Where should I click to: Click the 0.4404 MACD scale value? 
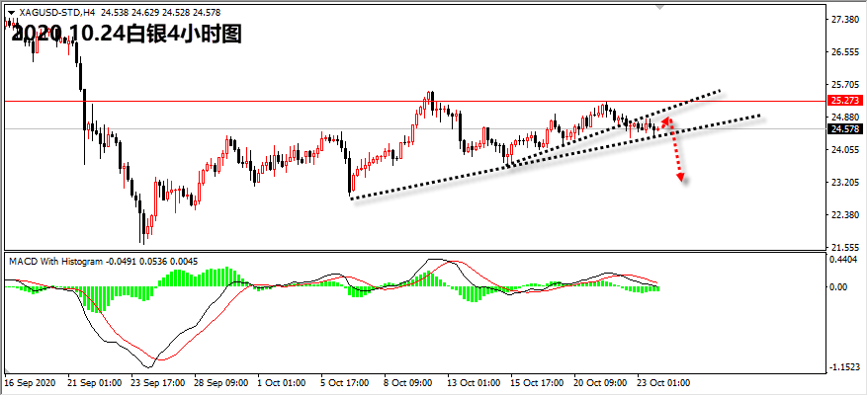pos(845,259)
